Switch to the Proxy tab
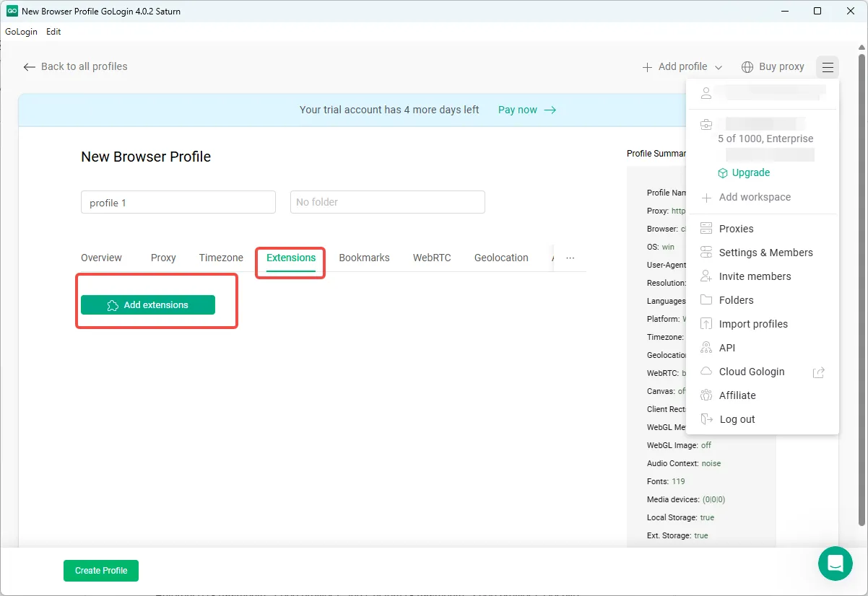The width and height of the screenshot is (868, 596). click(x=163, y=258)
